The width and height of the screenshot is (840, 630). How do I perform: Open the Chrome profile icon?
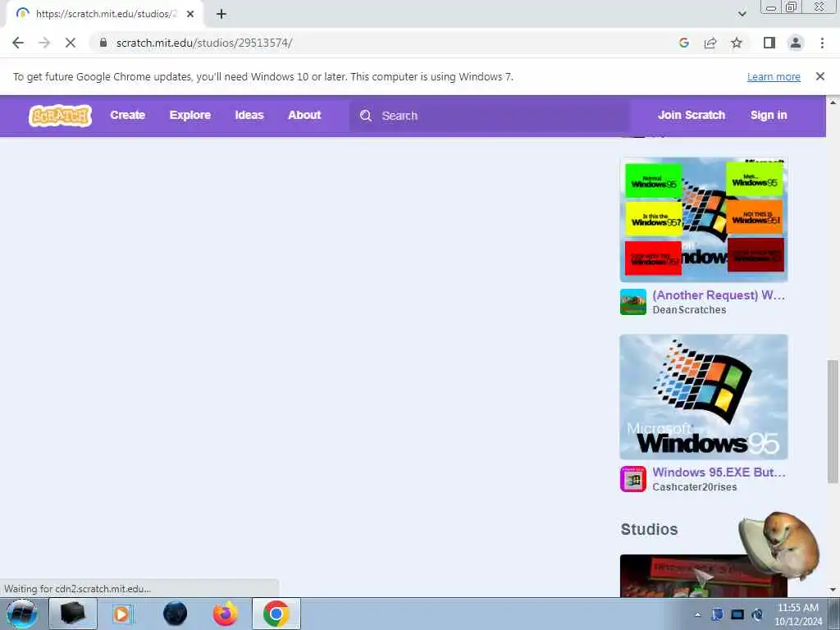pos(796,43)
